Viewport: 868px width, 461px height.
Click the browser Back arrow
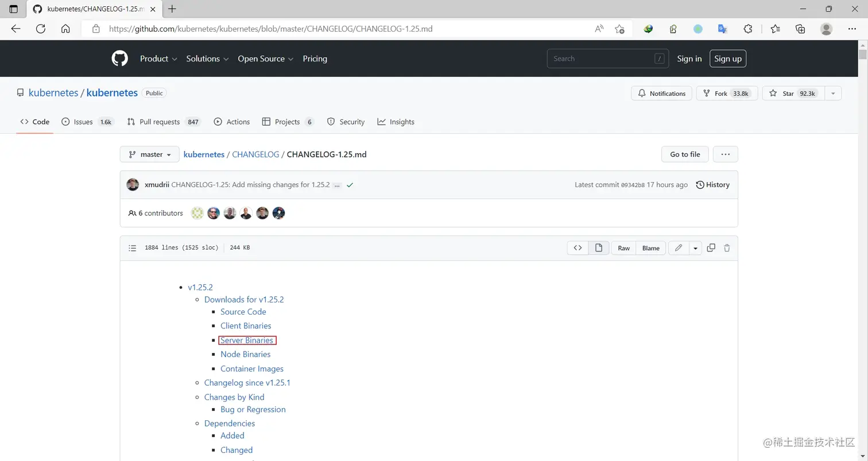(x=16, y=29)
